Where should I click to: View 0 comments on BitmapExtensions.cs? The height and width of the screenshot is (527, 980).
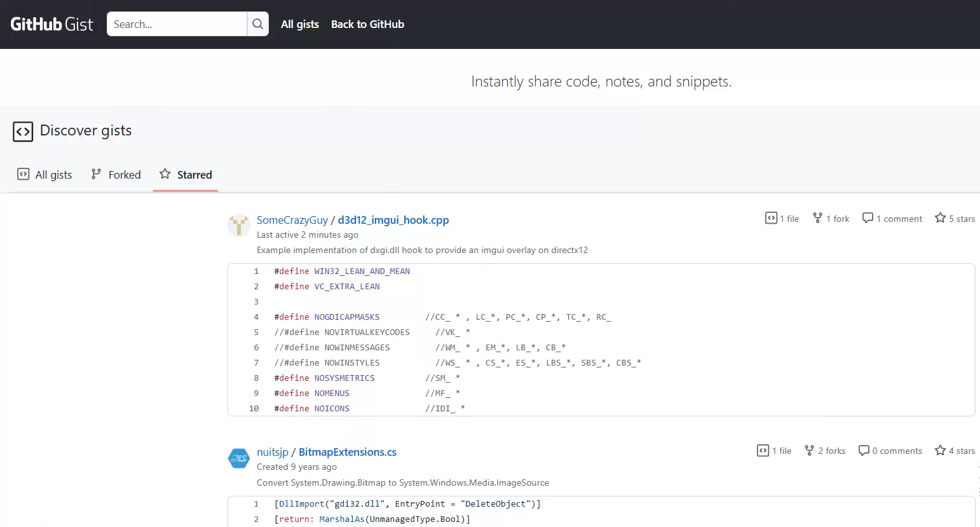pos(890,450)
